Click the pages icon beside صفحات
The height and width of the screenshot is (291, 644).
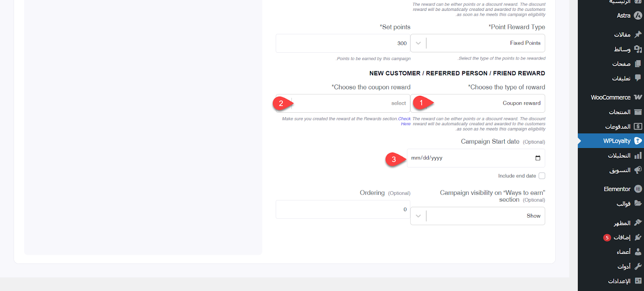[638, 64]
